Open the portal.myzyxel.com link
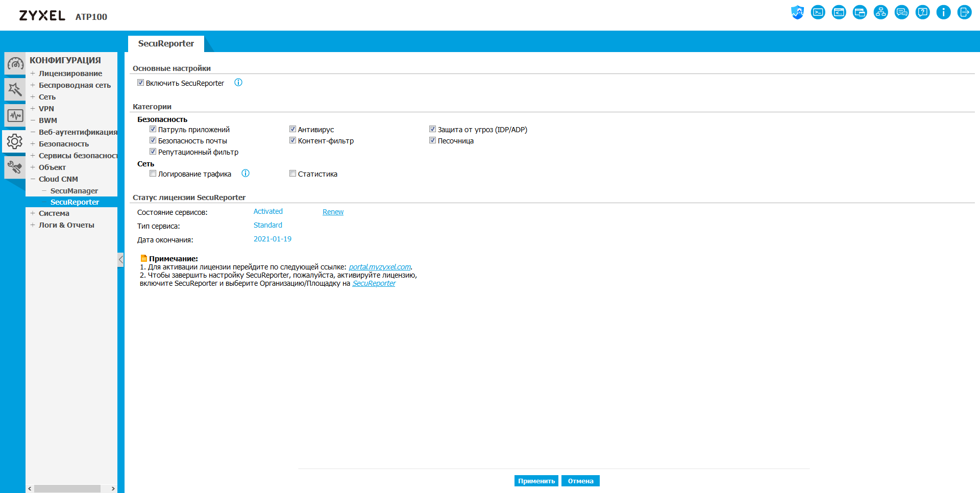The height and width of the screenshot is (493, 980). coord(380,267)
